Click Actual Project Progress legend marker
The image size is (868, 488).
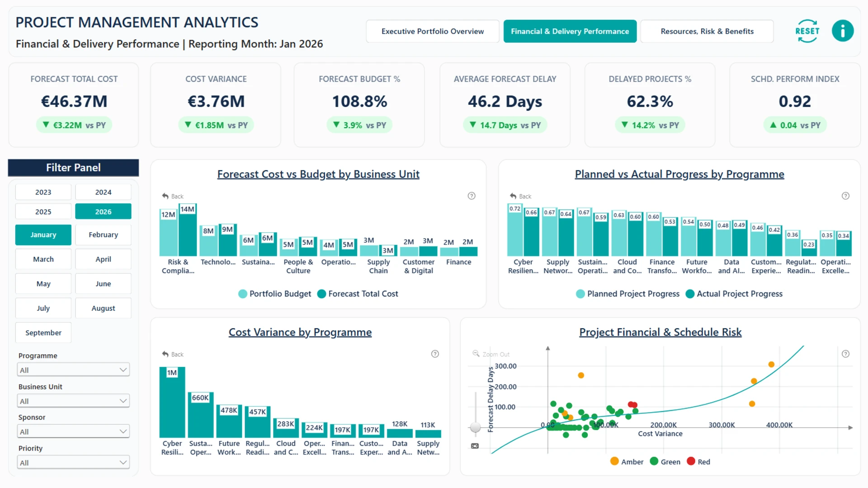[690, 294]
